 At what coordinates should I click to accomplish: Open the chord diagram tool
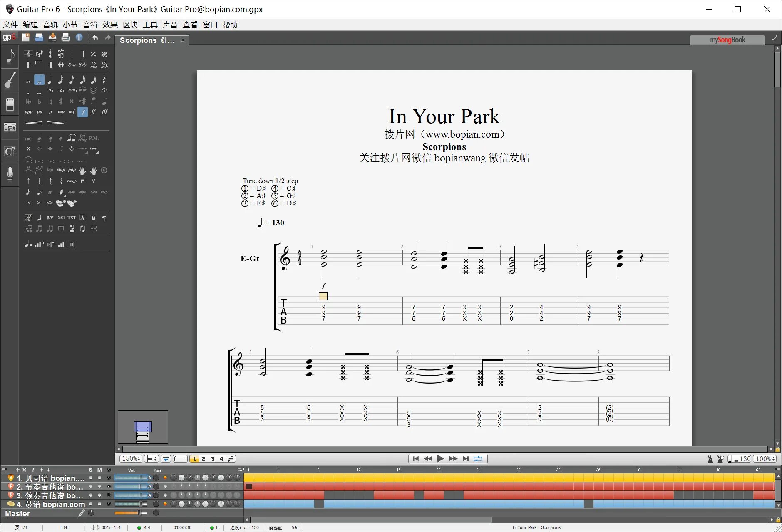pyautogui.click(x=28, y=218)
